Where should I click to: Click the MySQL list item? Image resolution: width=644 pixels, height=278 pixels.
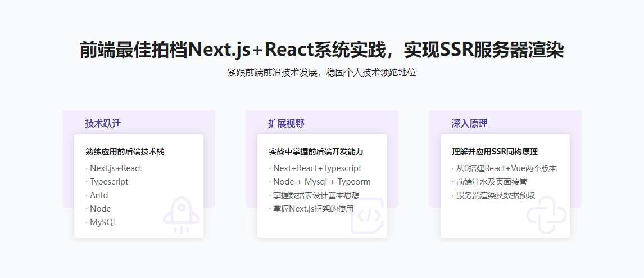coord(103,222)
